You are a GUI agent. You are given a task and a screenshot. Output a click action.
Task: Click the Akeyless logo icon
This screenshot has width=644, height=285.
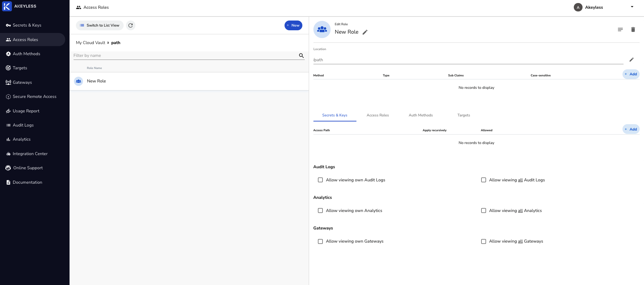pyautogui.click(x=7, y=6)
